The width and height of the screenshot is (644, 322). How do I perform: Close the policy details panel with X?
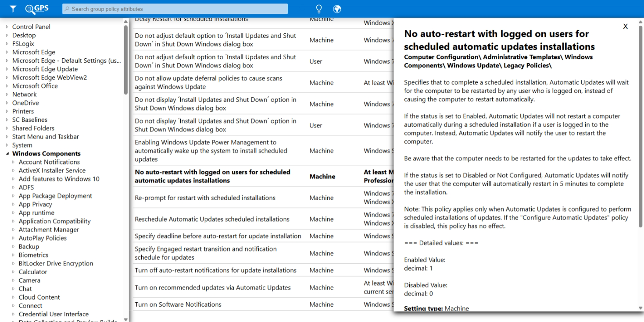(x=625, y=27)
